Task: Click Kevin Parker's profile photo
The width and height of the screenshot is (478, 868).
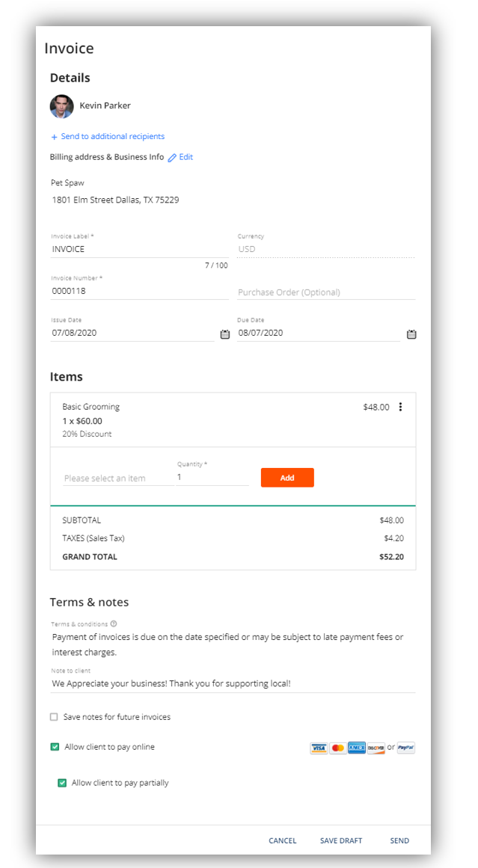Action: (61, 105)
